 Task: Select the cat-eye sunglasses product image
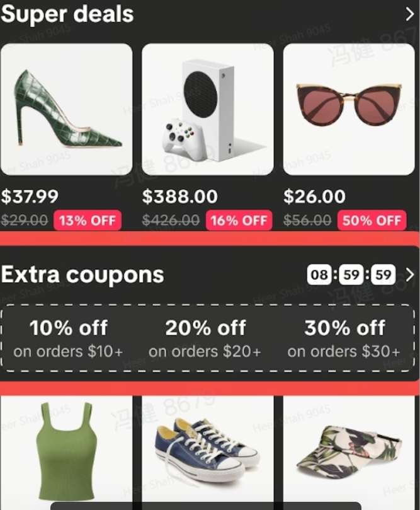[349, 109]
